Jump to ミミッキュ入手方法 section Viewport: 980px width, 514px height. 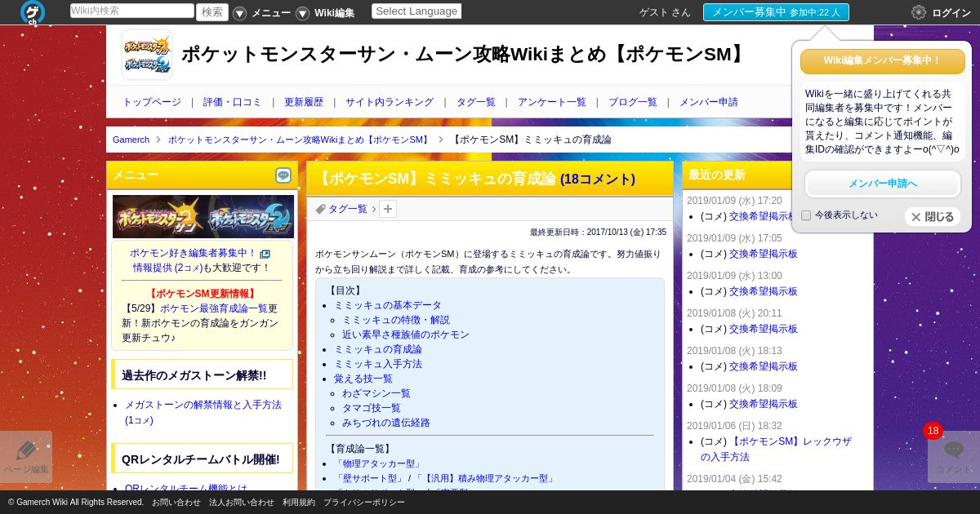[x=378, y=364]
